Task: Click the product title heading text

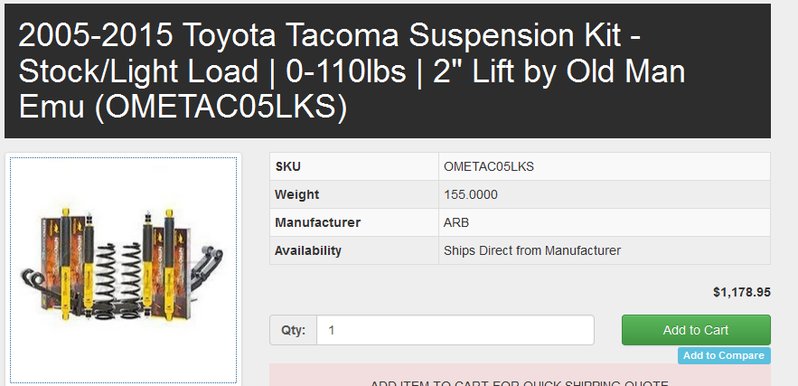Action: coord(352,71)
